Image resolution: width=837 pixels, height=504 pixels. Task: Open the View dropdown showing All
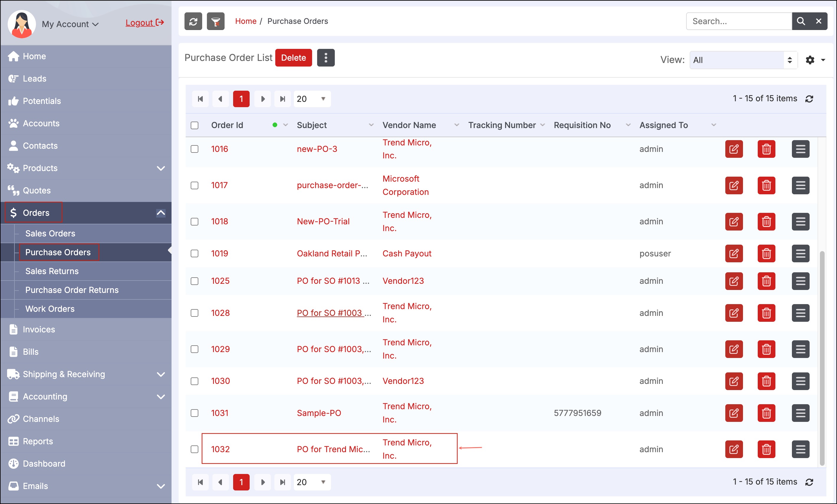pyautogui.click(x=743, y=60)
